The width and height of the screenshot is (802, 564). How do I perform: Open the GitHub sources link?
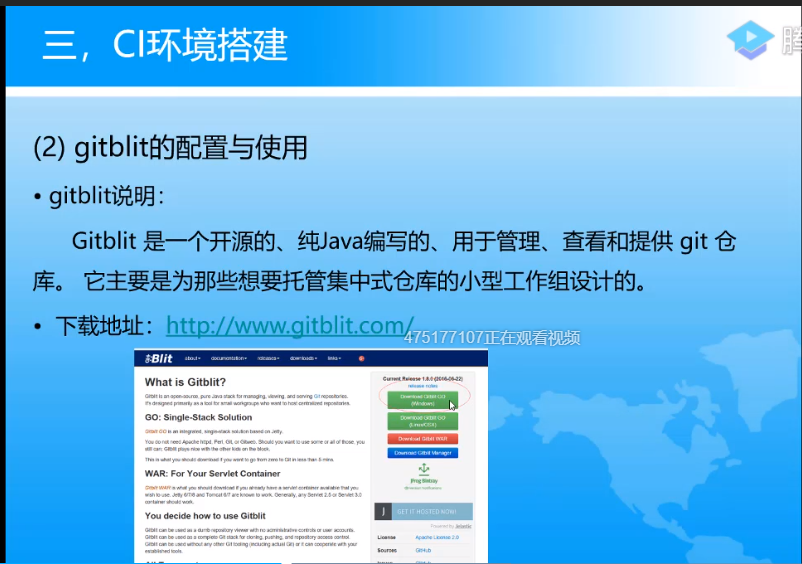tap(423, 550)
